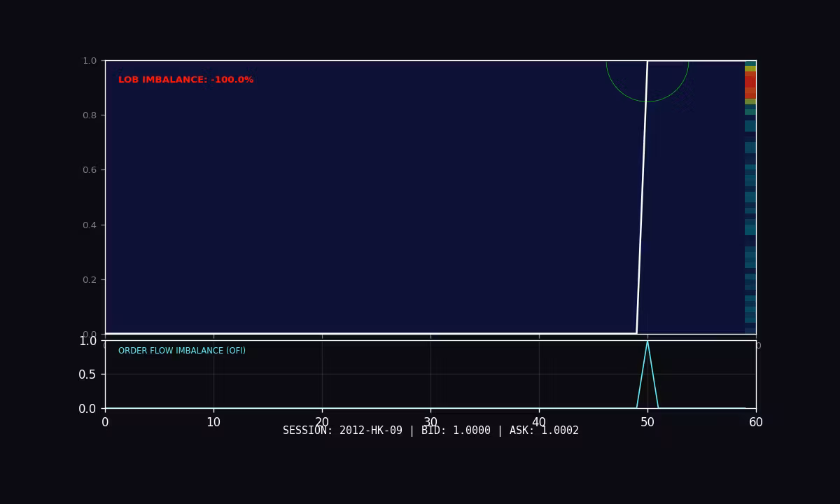This screenshot has height=504, width=840.
Task: Click the x-axis tick labeled 20
Action: [322, 422]
